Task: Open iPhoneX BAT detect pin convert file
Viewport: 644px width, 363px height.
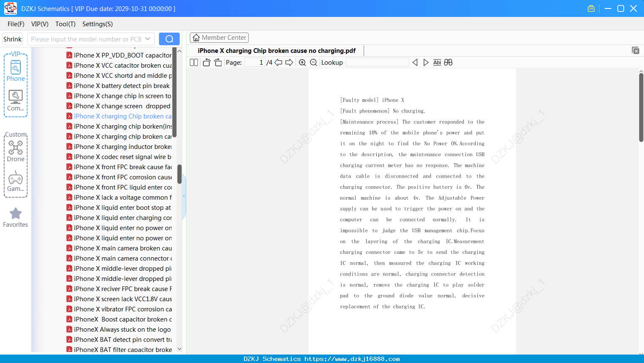Action: click(119, 340)
